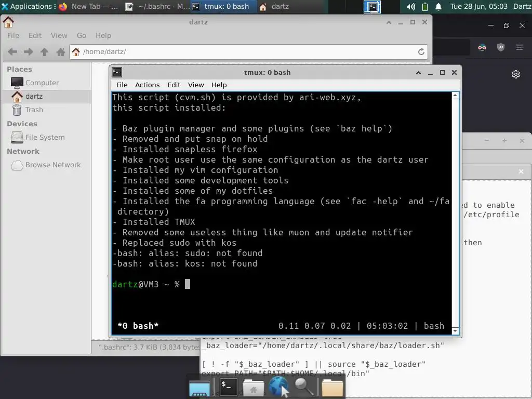Image resolution: width=532 pixels, height=399 pixels.
Task: Open Browse Network in sidebar
Action: (x=46, y=165)
